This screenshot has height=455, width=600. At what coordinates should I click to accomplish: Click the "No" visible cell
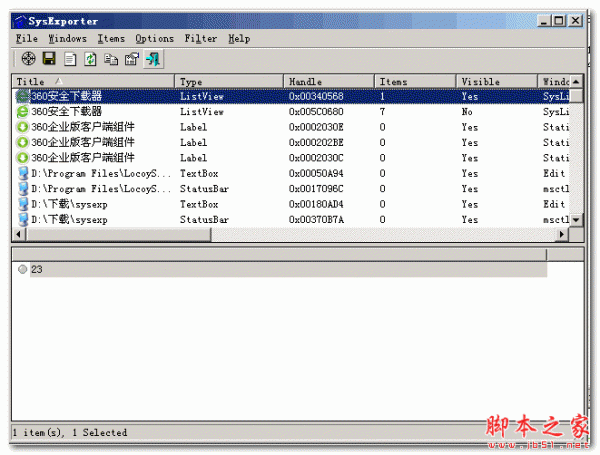467,112
